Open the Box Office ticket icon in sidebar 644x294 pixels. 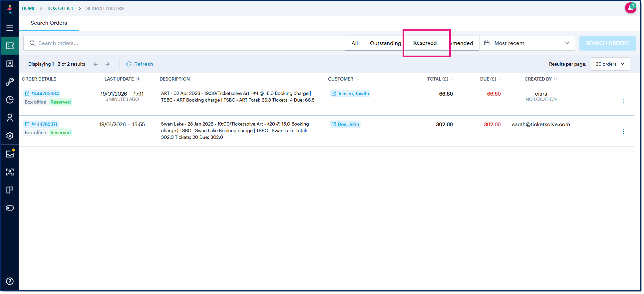[x=10, y=46]
